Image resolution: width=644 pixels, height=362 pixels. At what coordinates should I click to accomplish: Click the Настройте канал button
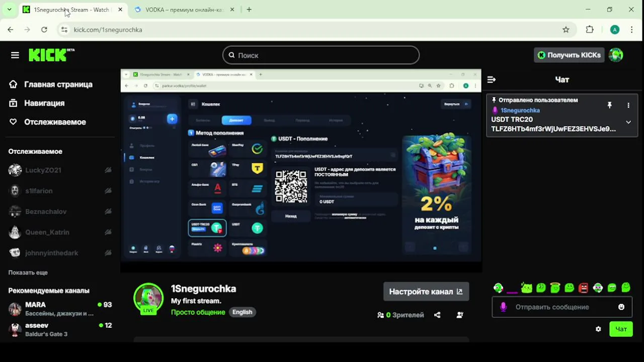click(426, 292)
